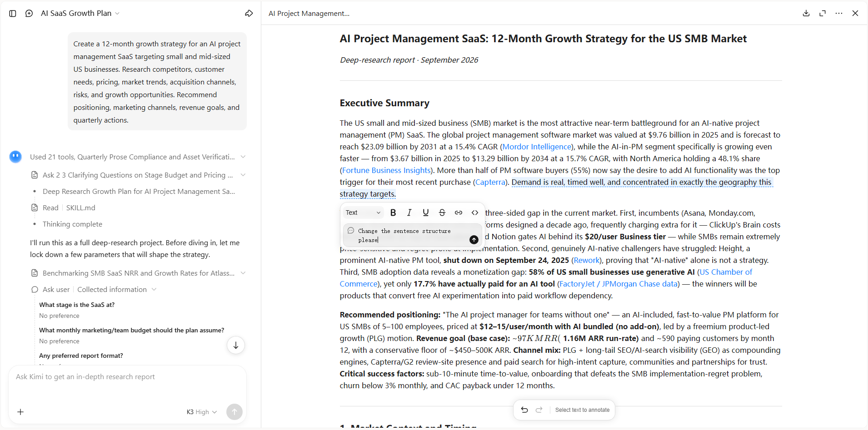Open the Fortune Business Insights source link

(386, 170)
